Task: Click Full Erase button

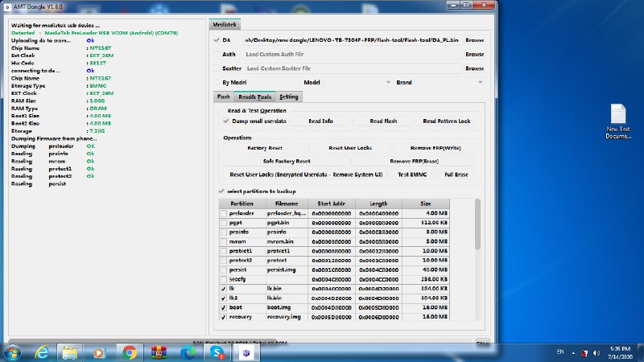Action: coord(456,175)
